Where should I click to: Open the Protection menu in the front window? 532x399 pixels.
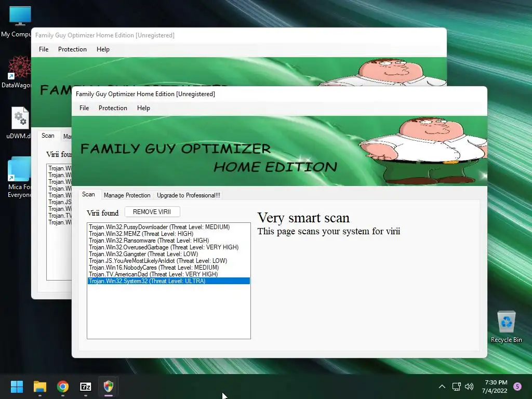(113, 108)
